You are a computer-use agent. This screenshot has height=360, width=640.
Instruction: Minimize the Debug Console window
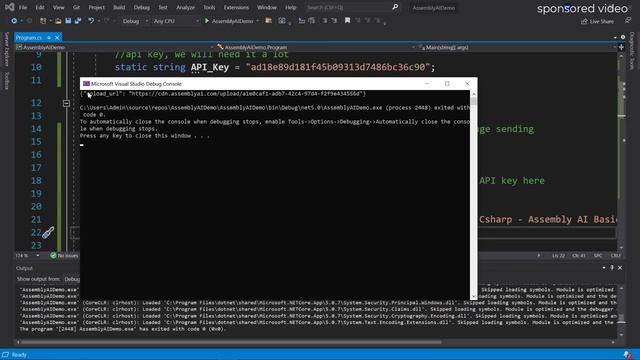pos(427,84)
